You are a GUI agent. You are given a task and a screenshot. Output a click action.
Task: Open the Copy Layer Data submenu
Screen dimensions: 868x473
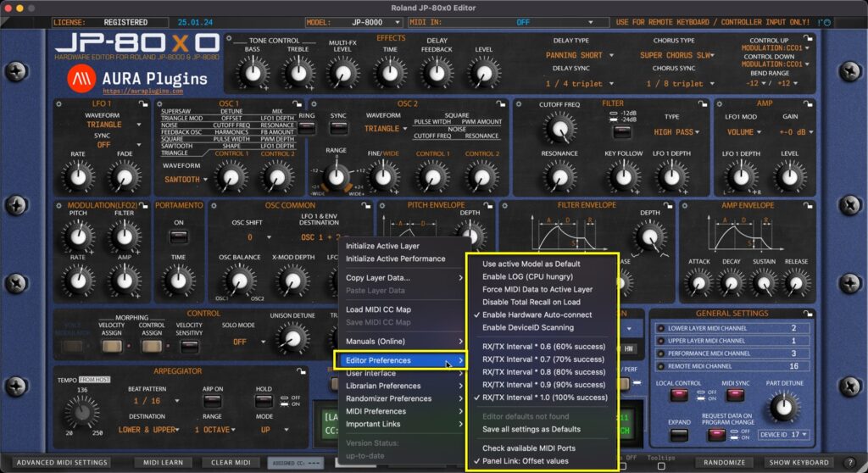pos(403,277)
